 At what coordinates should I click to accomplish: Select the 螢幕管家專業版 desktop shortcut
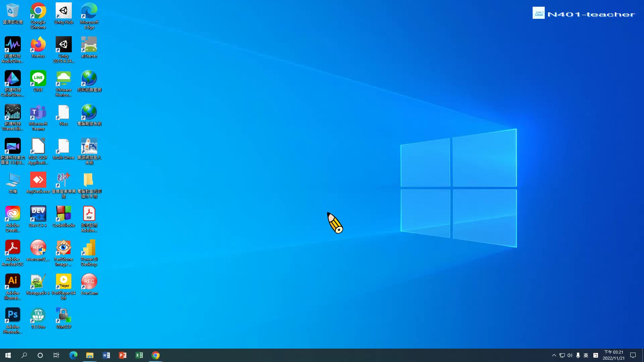point(64,185)
